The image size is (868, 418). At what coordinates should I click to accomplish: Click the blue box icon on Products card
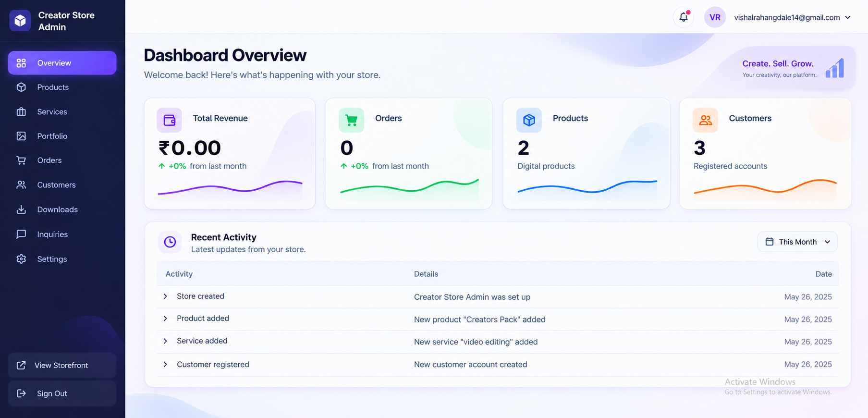529,120
